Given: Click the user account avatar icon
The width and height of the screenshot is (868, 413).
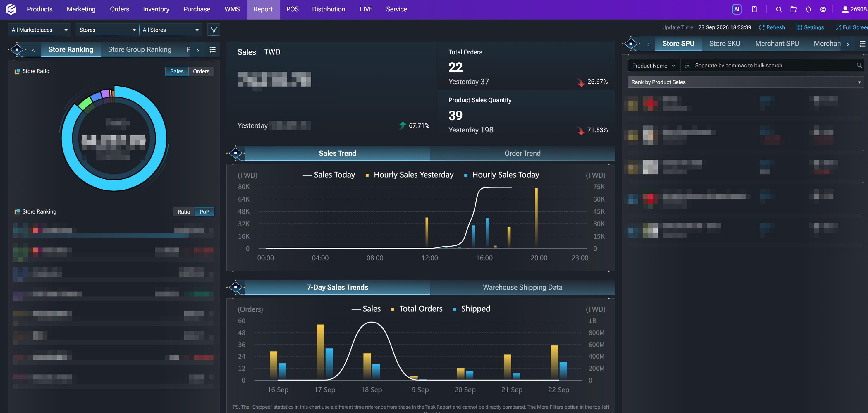Looking at the screenshot, I should [x=845, y=9].
